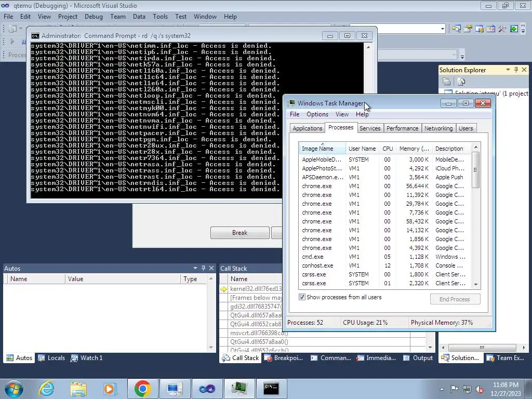Click Solution Explorer Properties icon
This screenshot has height=399, width=532.
coord(446,82)
